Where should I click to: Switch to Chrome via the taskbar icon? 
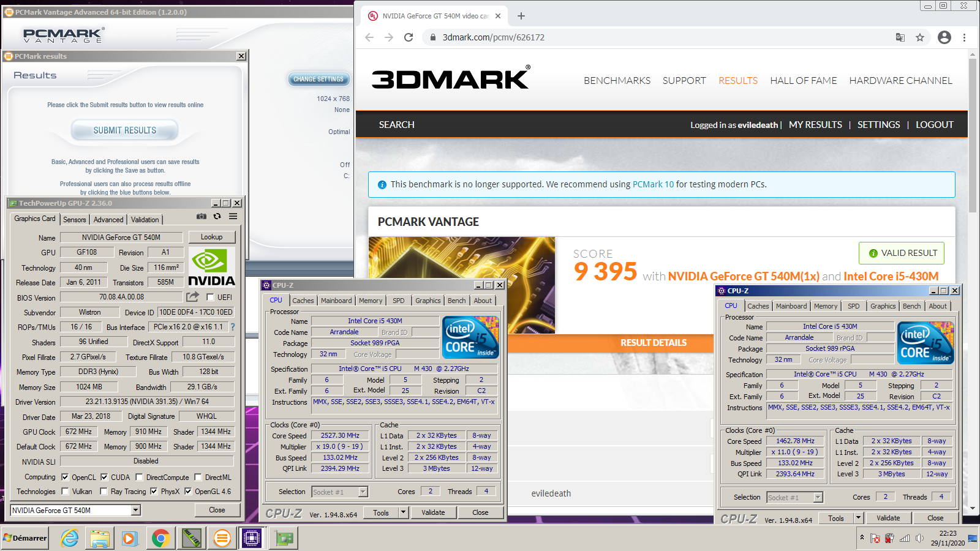pyautogui.click(x=160, y=538)
